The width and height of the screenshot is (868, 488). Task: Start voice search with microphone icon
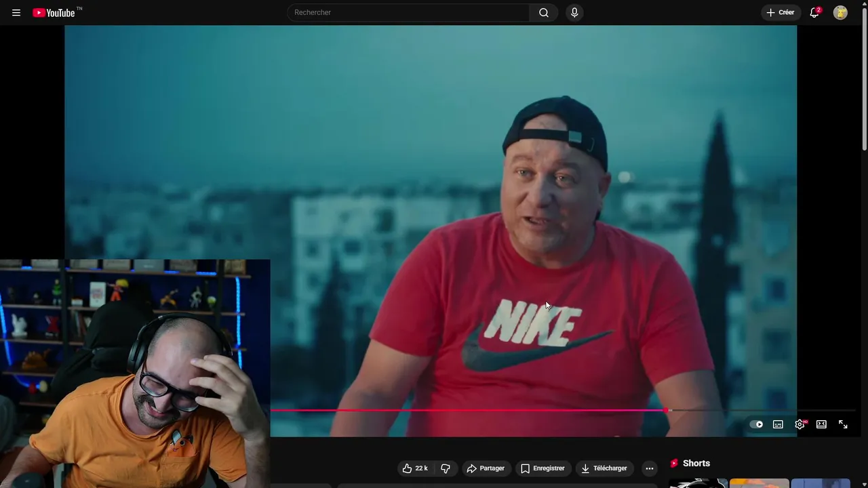574,12
